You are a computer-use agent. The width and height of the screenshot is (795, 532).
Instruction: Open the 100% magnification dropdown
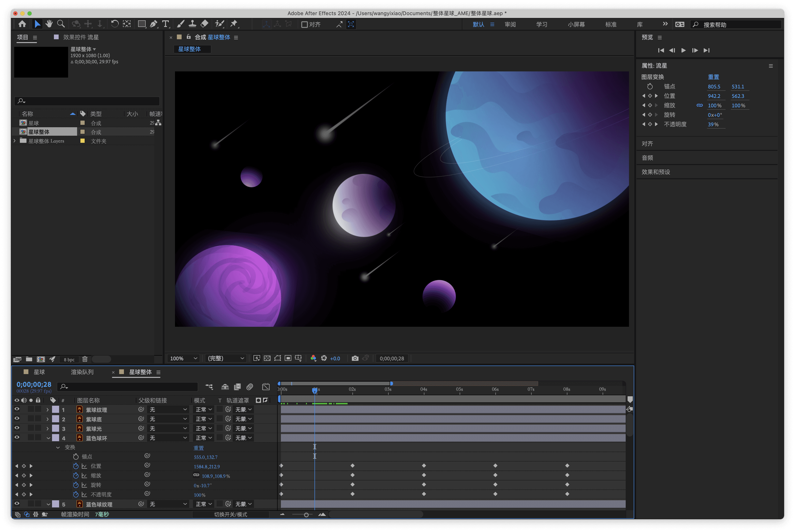tap(183, 358)
